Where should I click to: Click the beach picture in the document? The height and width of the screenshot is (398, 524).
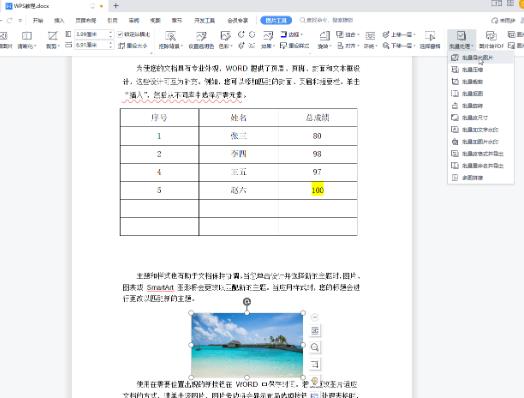247,345
